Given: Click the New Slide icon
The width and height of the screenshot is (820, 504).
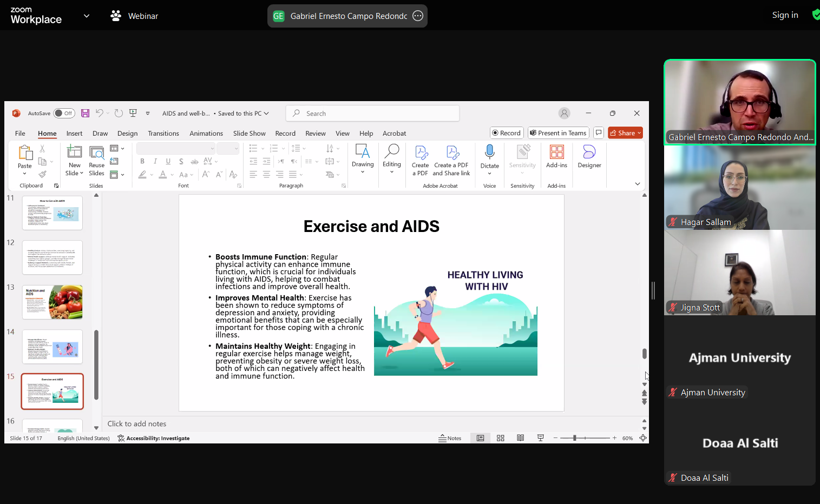Looking at the screenshot, I should [74, 152].
